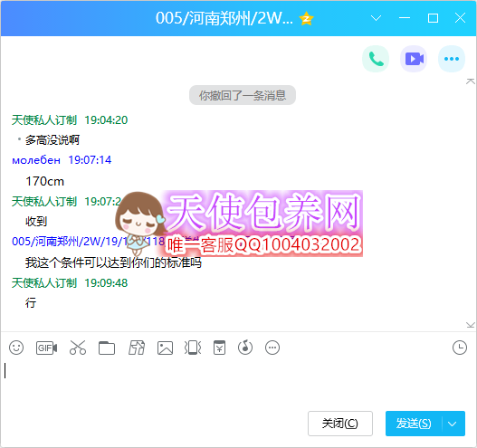Image resolution: width=477 pixels, height=448 pixels.
Task: Click the 天使私人订制 name at 19:04:20
Action: (44, 119)
